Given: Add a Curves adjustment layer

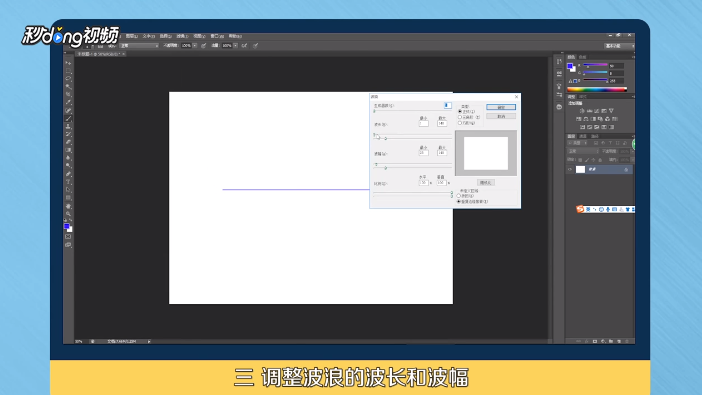Looking at the screenshot, I should (596, 111).
